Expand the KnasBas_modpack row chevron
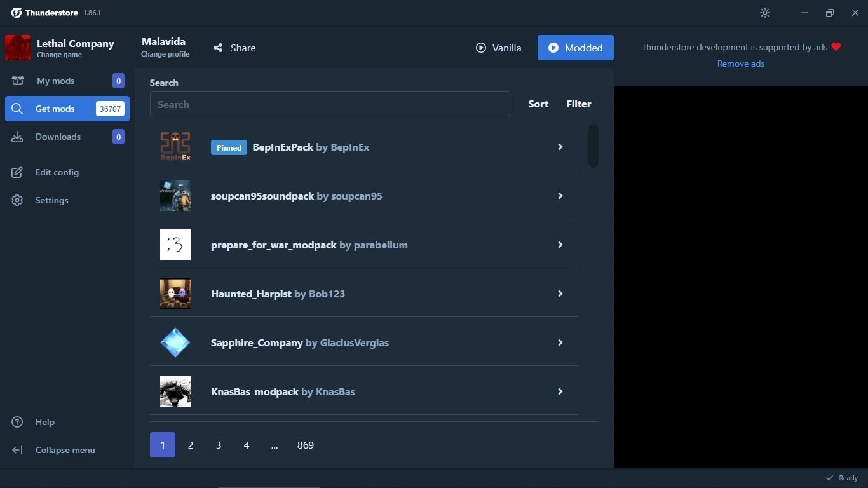The width and height of the screenshot is (868, 488). (x=560, y=391)
